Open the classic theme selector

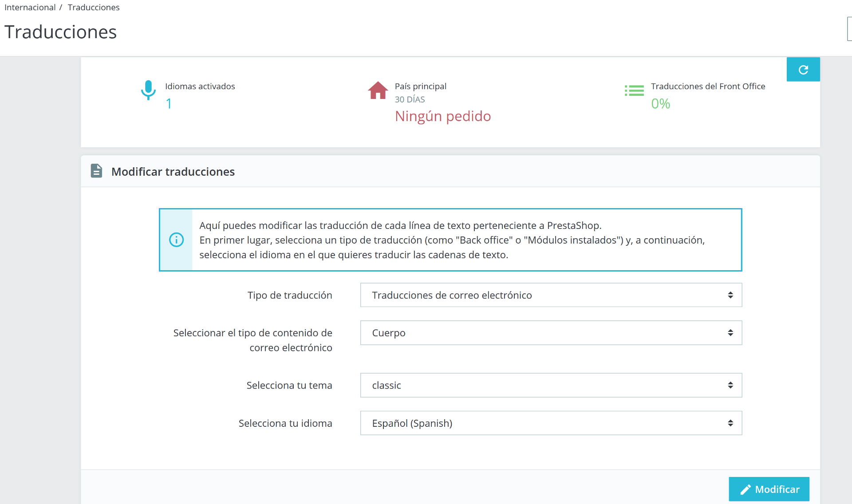click(550, 385)
